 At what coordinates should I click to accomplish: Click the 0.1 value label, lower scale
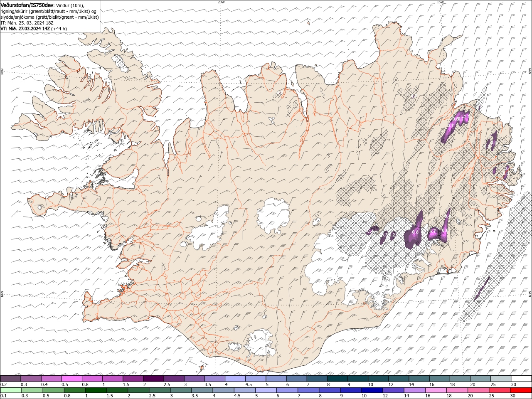point(3,396)
